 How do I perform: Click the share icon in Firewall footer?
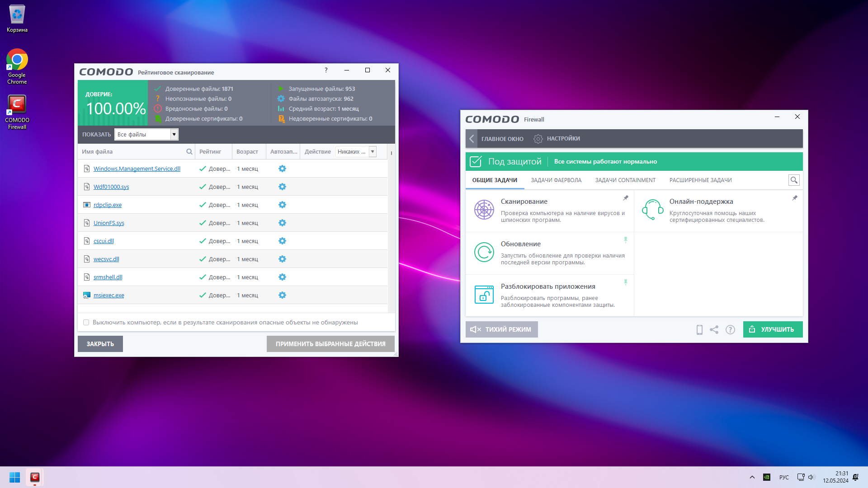714,330
